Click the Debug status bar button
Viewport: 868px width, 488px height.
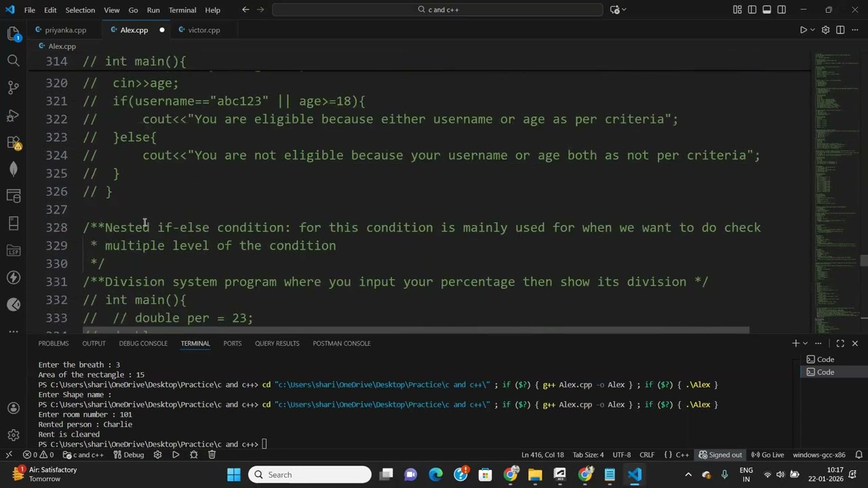click(129, 455)
